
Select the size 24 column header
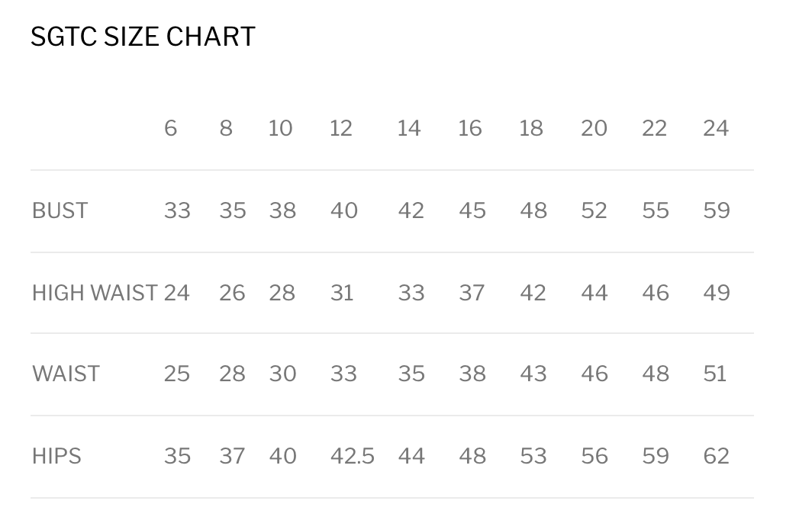716,128
